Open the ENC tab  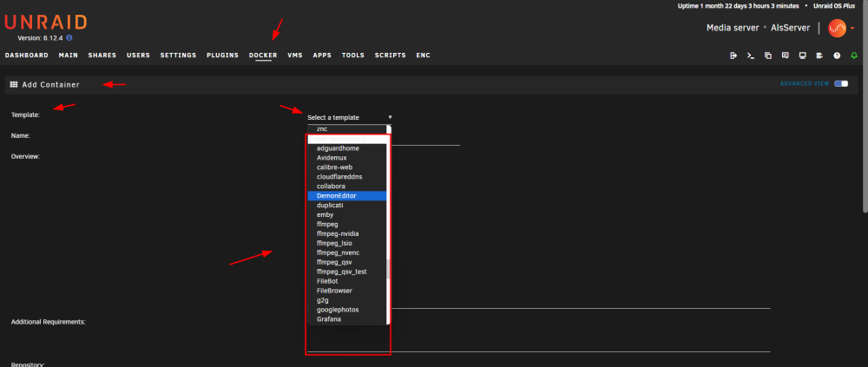point(424,56)
